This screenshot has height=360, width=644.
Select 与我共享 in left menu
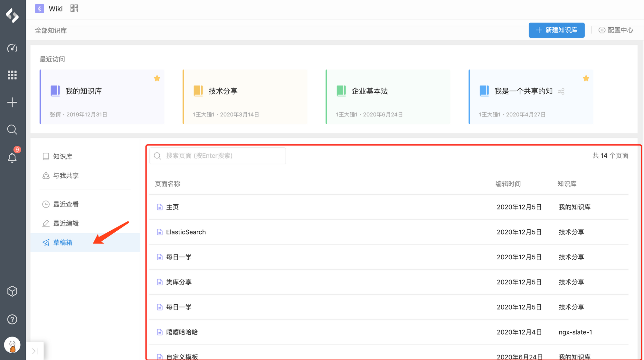pyautogui.click(x=85, y=175)
